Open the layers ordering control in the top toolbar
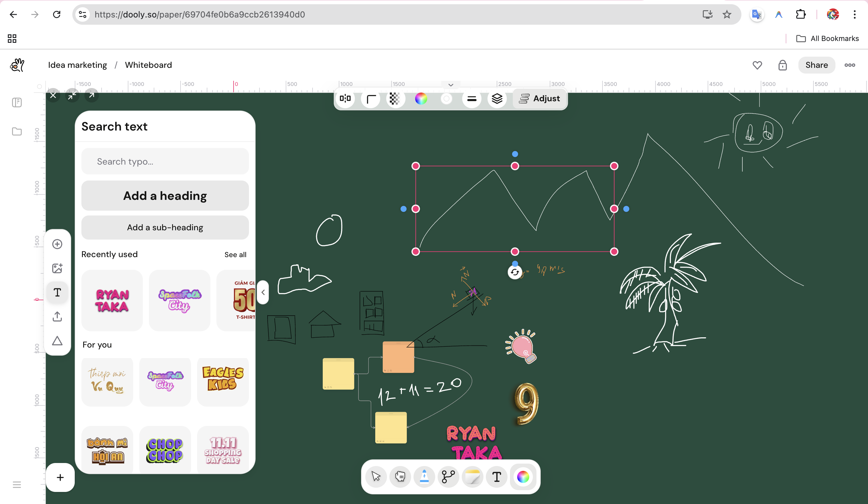868x504 pixels. (497, 99)
